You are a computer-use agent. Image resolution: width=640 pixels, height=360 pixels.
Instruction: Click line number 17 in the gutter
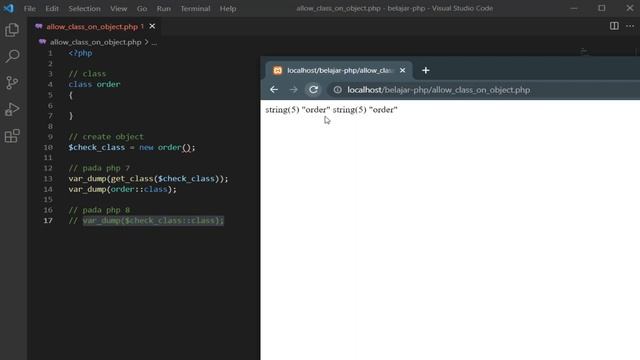click(48, 220)
